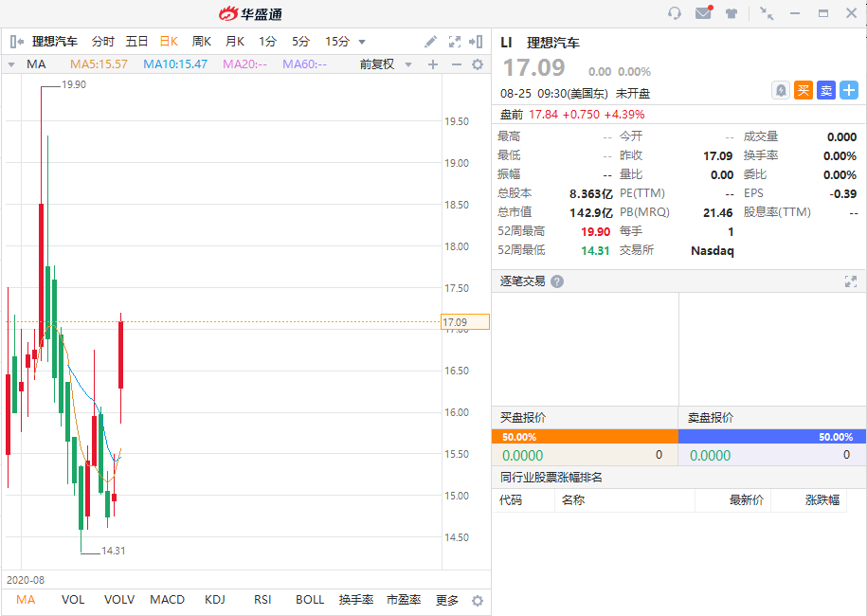This screenshot has height=616, width=867.
Task: Toggle MA5 moving average line
Action: click(99, 64)
